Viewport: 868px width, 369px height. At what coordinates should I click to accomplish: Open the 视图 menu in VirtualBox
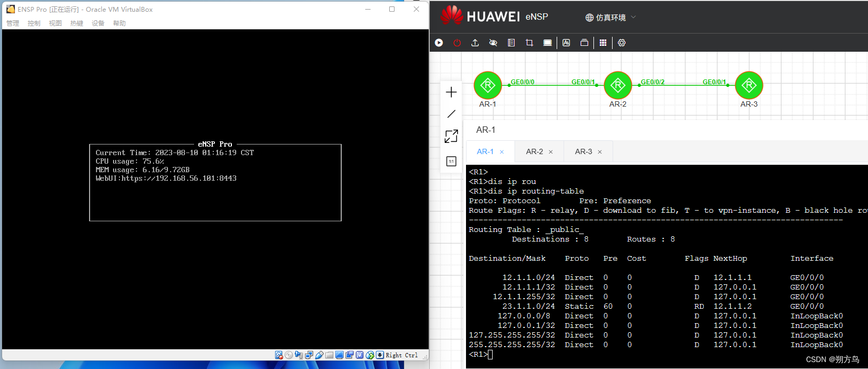[55, 23]
